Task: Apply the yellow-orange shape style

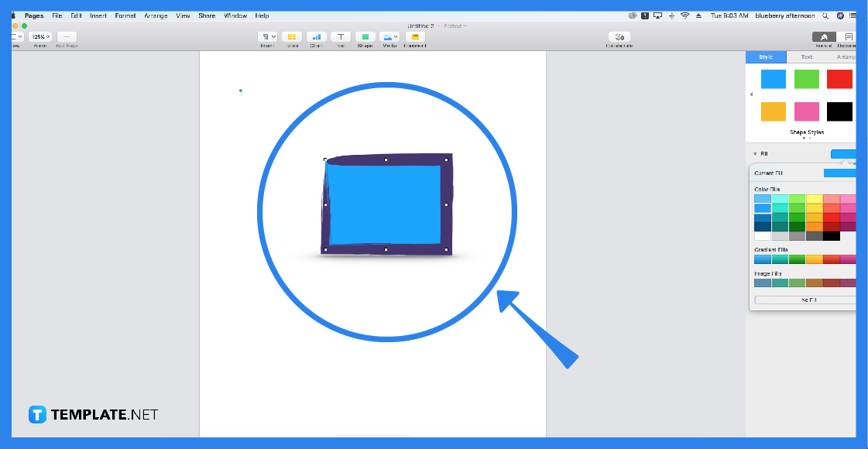Action: (x=774, y=111)
